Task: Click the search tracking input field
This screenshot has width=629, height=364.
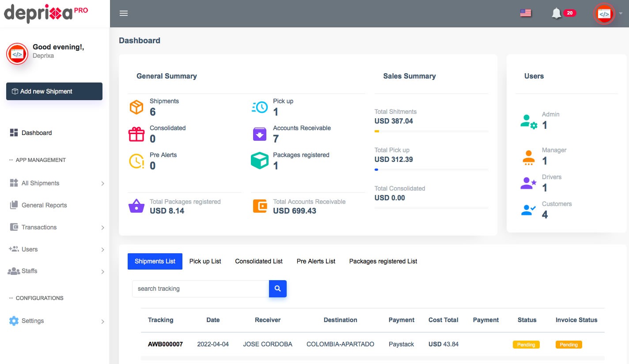Action: coord(201,289)
